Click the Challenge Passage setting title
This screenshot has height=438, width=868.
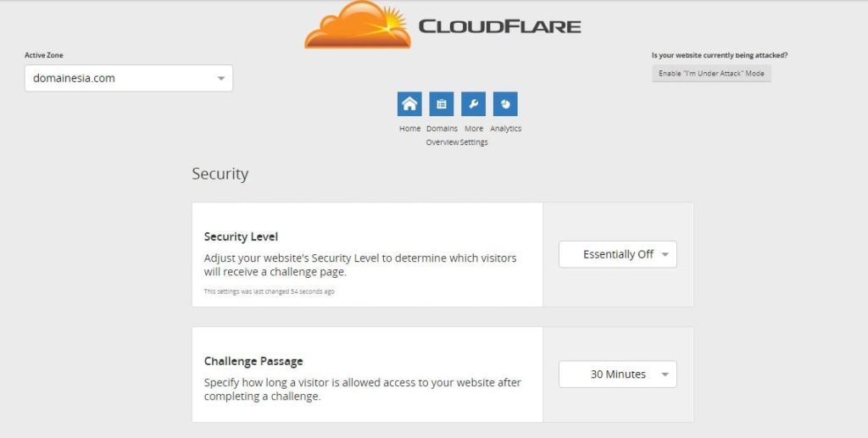(x=253, y=361)
